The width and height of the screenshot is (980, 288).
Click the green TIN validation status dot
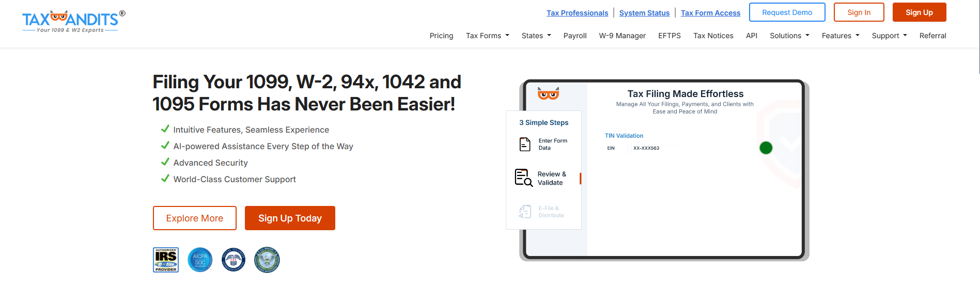[766, 148]
